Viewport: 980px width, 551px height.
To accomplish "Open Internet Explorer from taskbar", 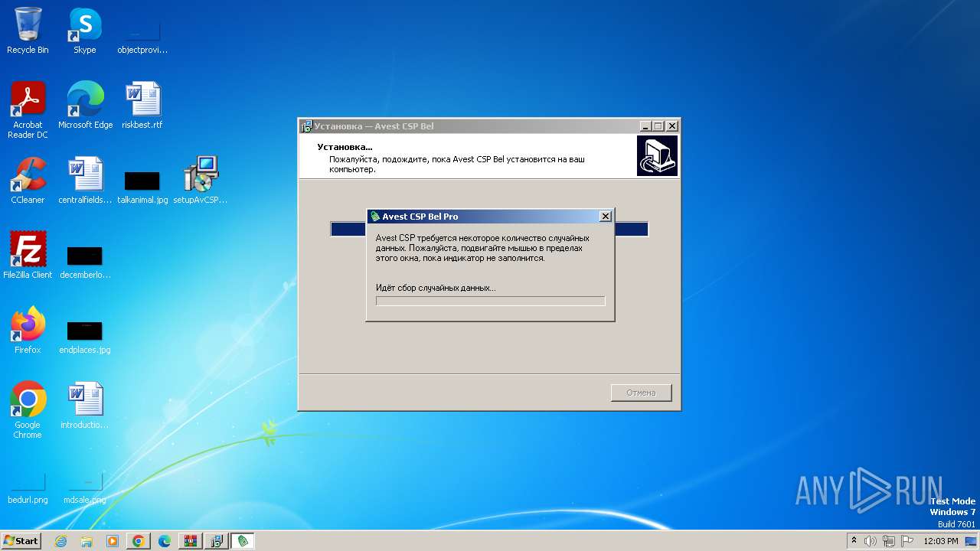I will pos(60,541).
